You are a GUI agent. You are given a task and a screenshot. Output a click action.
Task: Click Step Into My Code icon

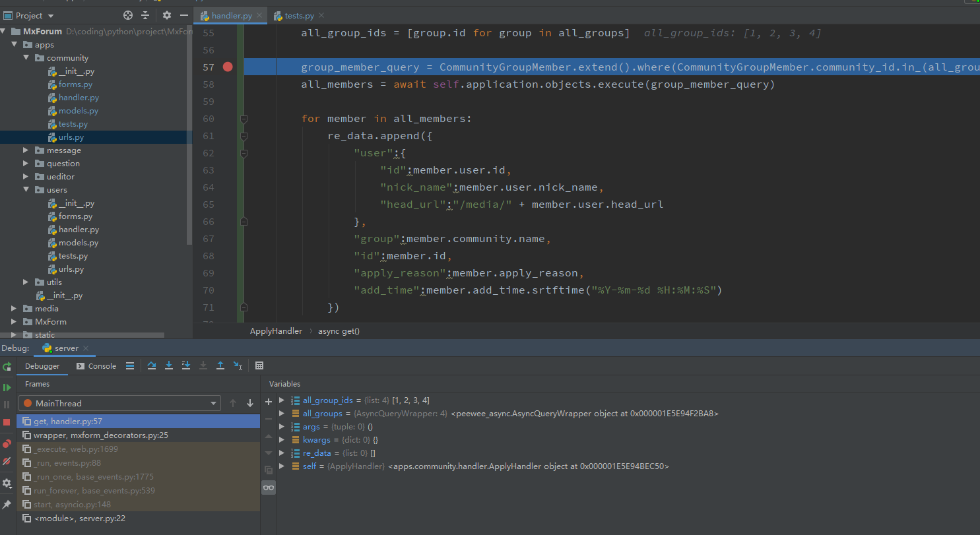tap(186, 365)
